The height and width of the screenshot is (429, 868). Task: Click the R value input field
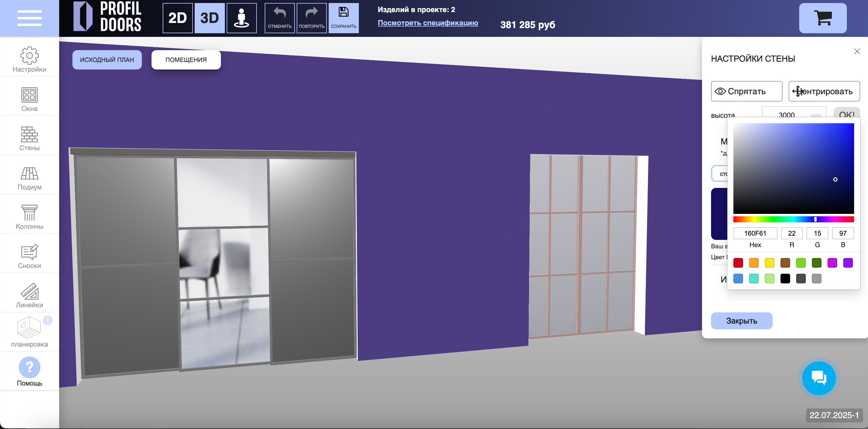(x=792, y=233)
